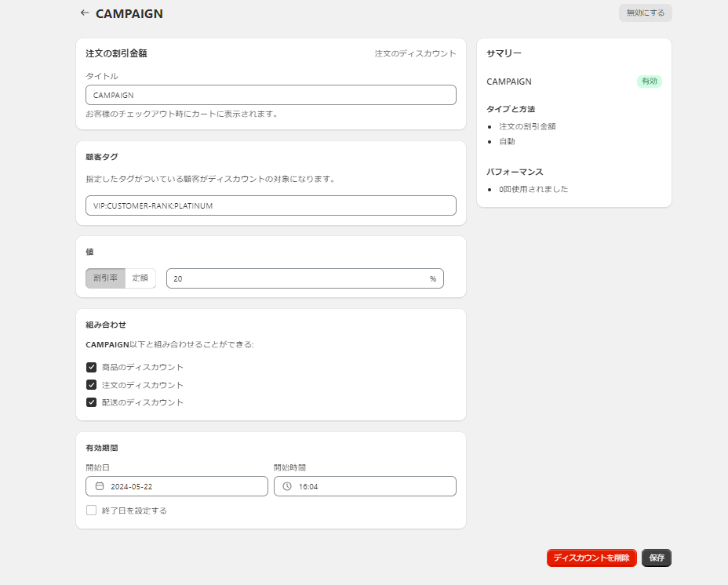Click the 無効にする button
Image resolution: width=728 pixels, height=585 pixels.
(645, 13)
